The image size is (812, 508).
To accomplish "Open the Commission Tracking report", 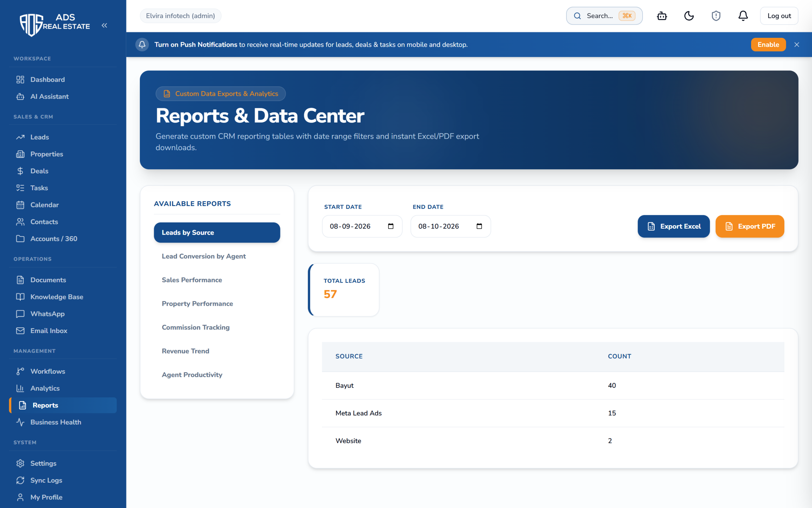I will [217, 327].
